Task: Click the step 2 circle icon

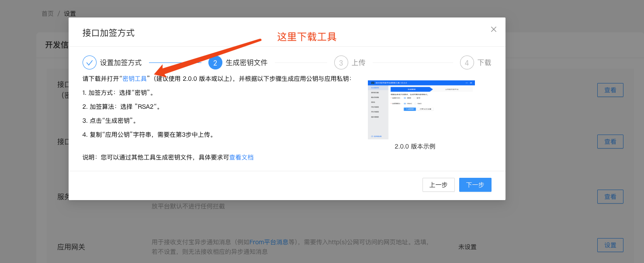Action: point(215,62)
